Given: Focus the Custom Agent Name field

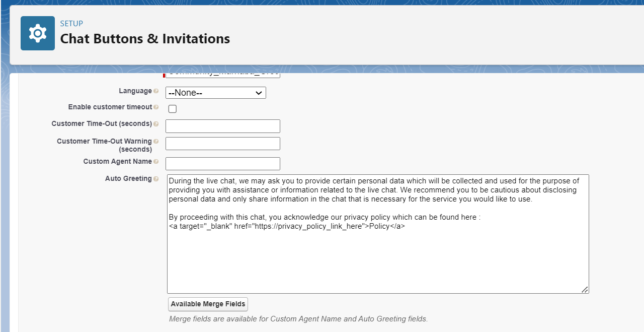Looking at the screenshot, I should click(x=223, y=164).
